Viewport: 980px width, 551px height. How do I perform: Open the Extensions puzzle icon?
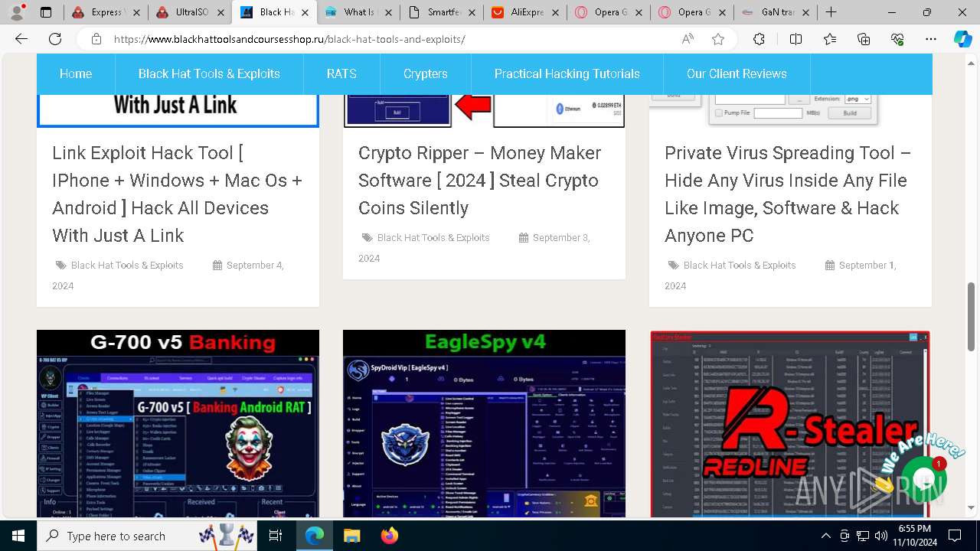pos(759,39)
